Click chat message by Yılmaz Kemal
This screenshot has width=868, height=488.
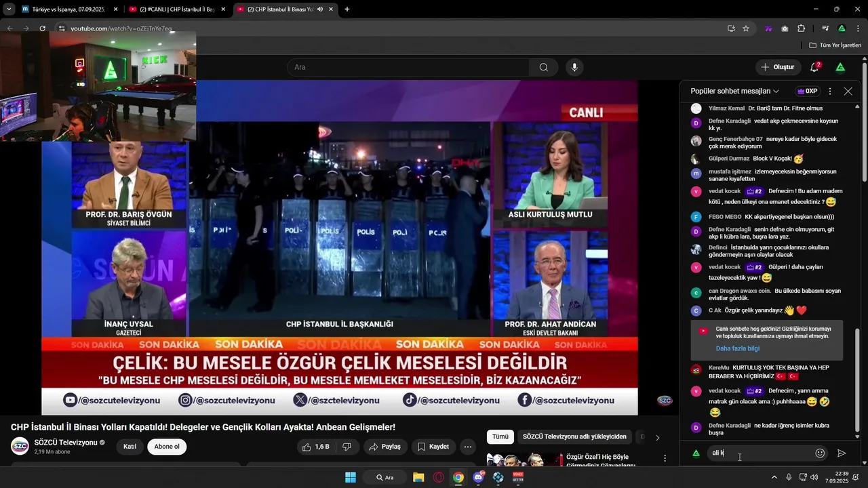pyautogui.click(x=766, y=108)
